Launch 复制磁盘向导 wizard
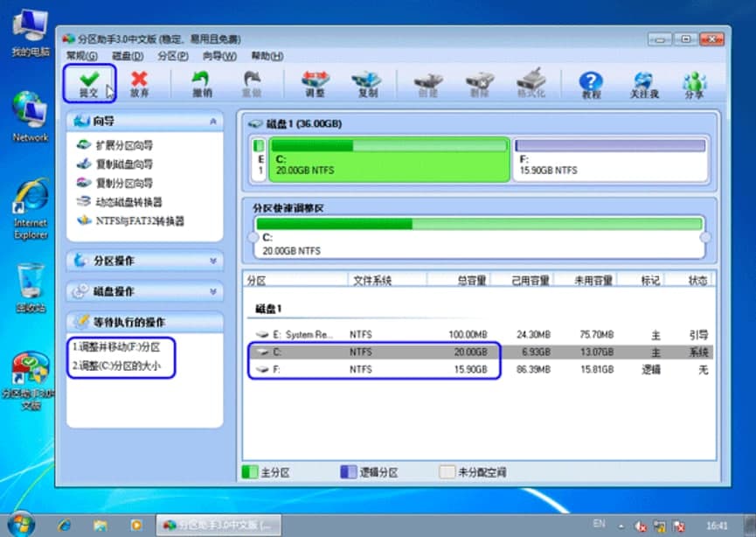Screen dimensions: 756x537 [x=114, y=164]
